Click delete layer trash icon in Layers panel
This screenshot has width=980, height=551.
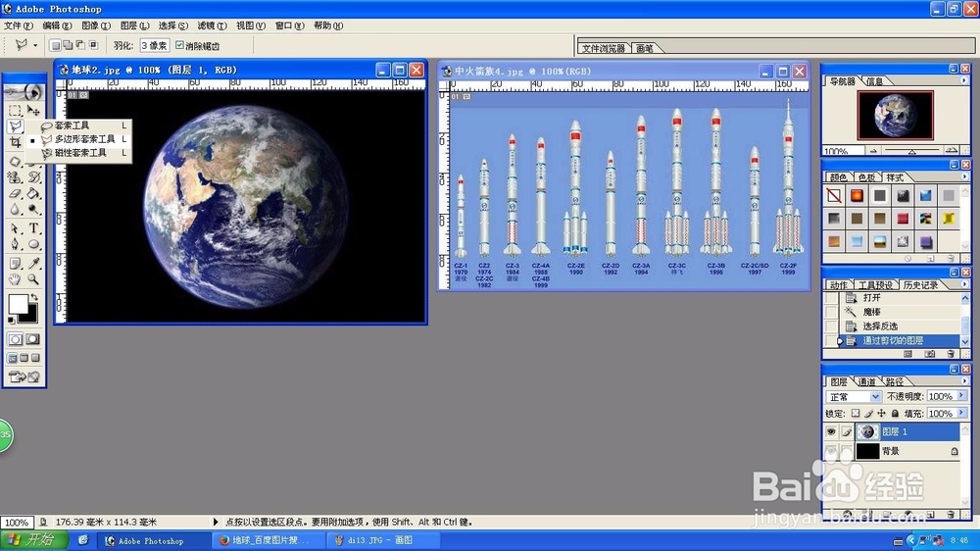(951, 514)
